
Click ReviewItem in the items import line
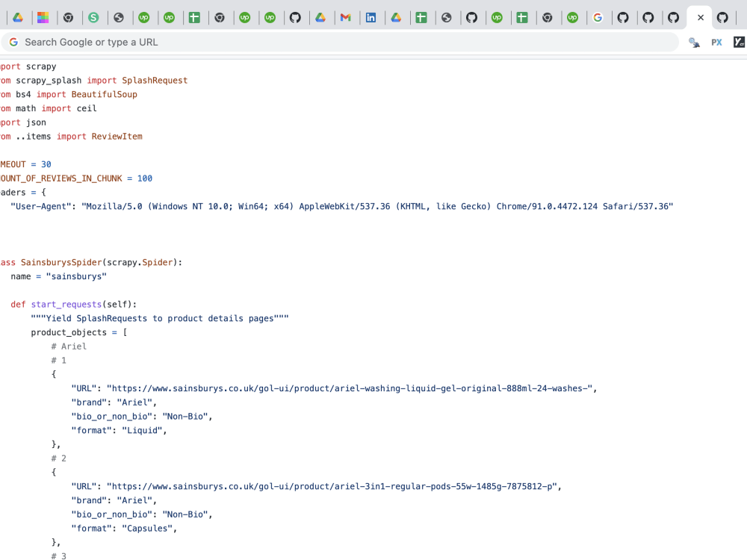click(117, 137)
